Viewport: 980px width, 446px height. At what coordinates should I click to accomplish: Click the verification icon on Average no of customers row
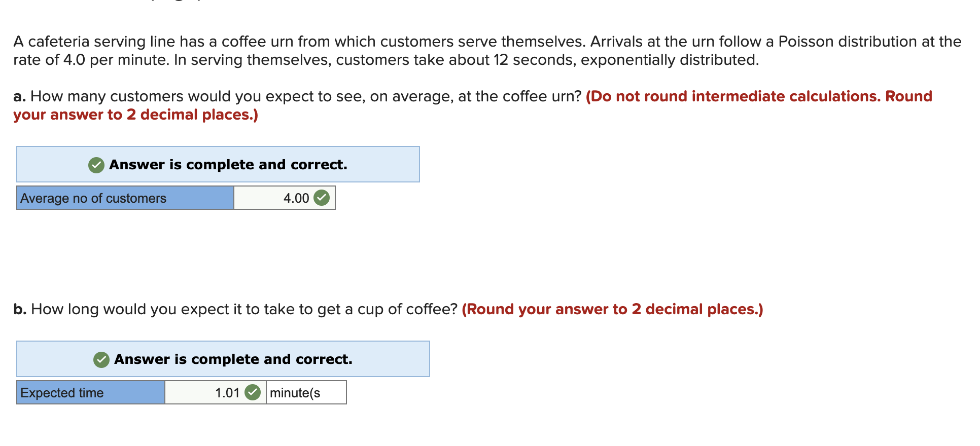(x=323, y=198)
